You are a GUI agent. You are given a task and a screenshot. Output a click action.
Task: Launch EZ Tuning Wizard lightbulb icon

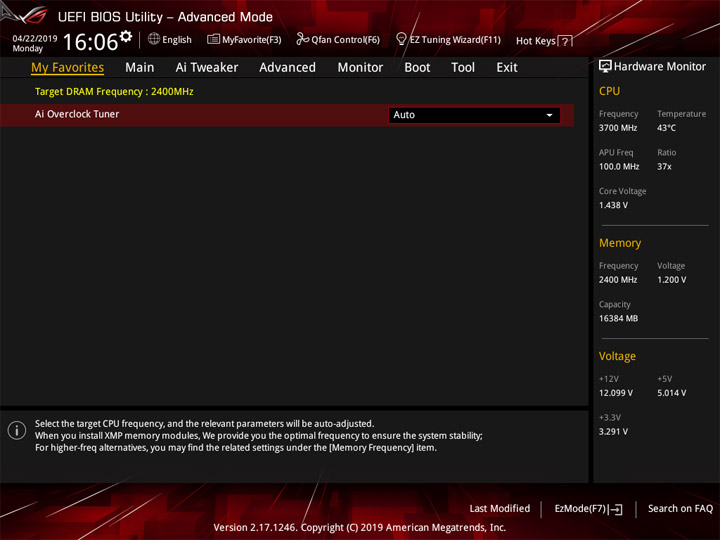(401, 39)
